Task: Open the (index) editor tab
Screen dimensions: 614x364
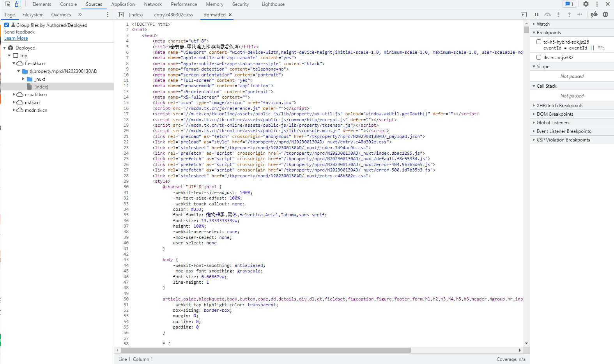Action: coord(136,15)
